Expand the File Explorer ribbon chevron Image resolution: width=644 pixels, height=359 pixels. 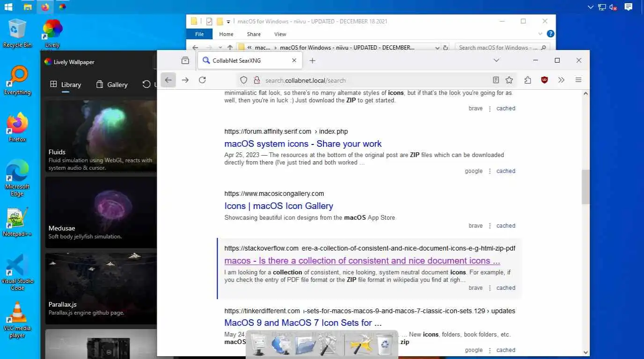[x=541, y=34]
